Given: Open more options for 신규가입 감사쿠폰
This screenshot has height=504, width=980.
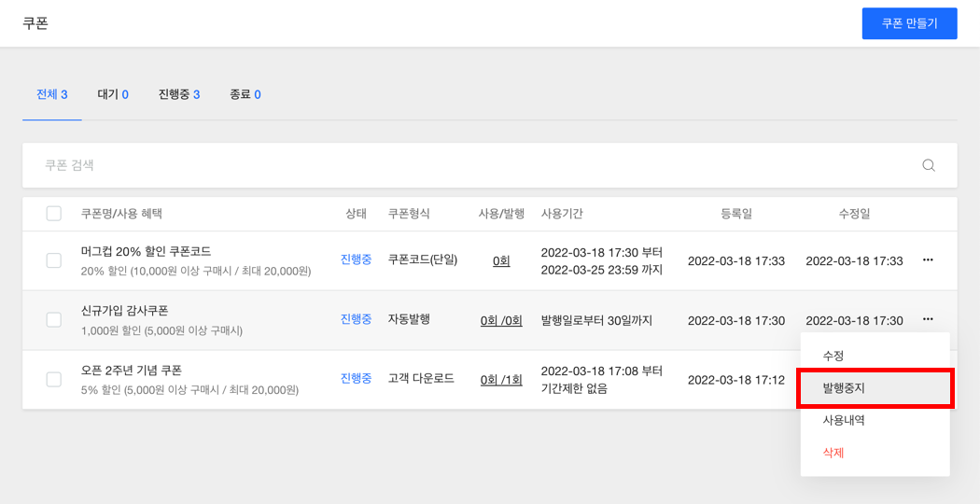Looking at the screenshot, I should coord(928,319).
